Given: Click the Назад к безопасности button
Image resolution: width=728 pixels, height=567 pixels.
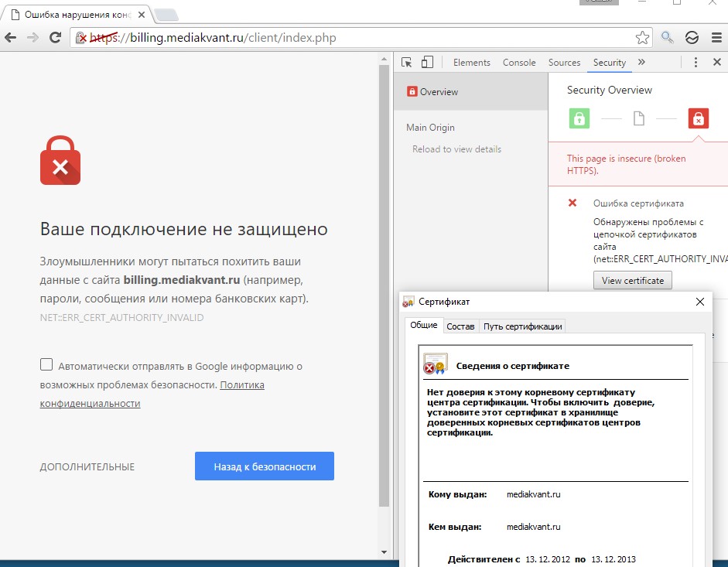Looking at the screenshot, I should (x=264, y=466).
